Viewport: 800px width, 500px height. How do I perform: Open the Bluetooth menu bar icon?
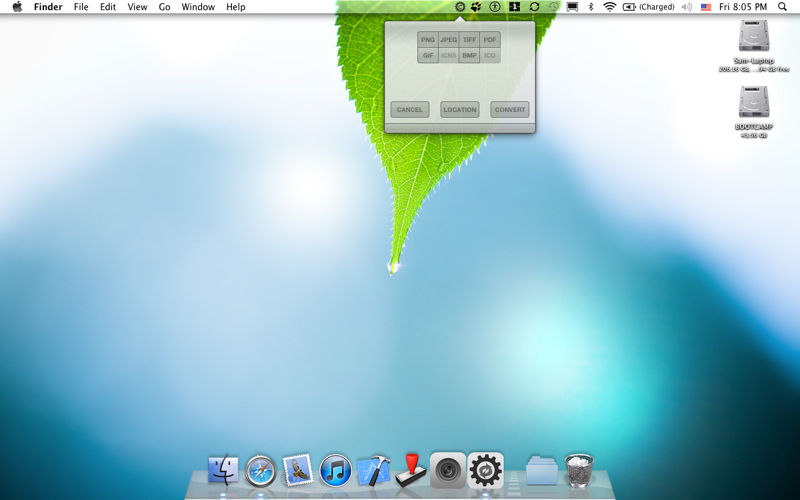[x=590, y=7]
